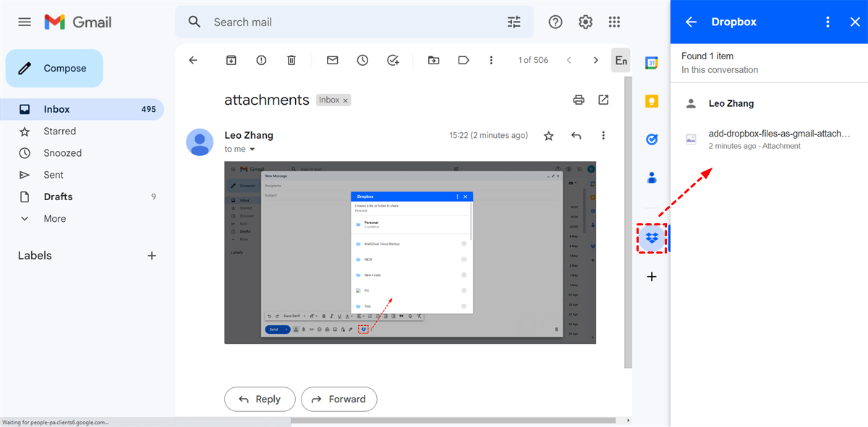868x427 pixels.
Task: Report this email as spam
Action: [x=261, y=60]
